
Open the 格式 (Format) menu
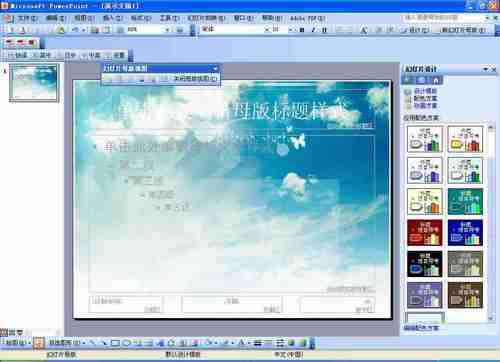click(141, 18)
